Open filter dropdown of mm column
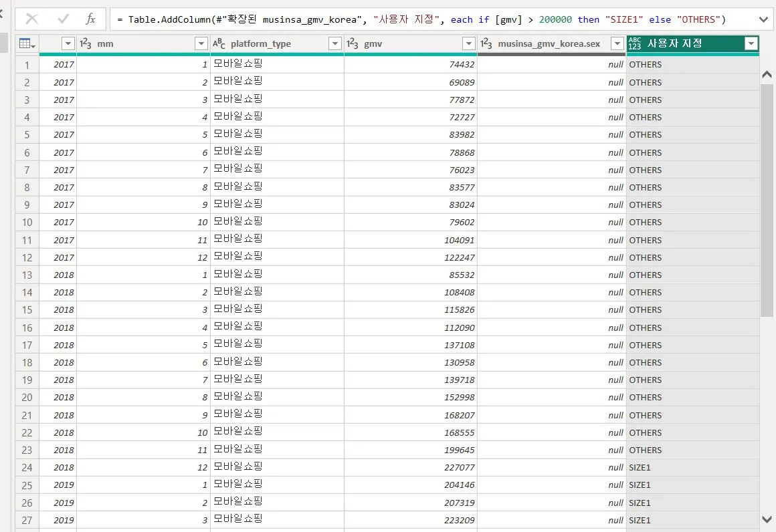The height and width of the screenshot is (532, 776). (x=201, y=44)
